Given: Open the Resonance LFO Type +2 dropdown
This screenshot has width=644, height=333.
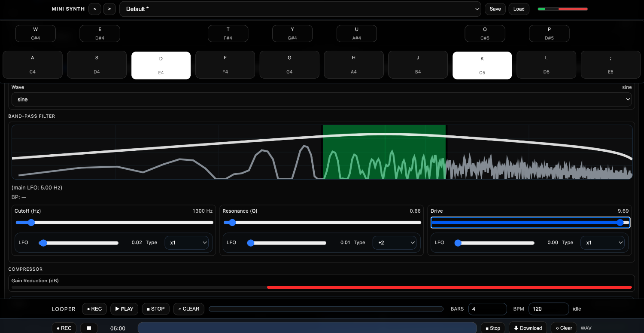Looking at the screenshot, I should [395, 243].
